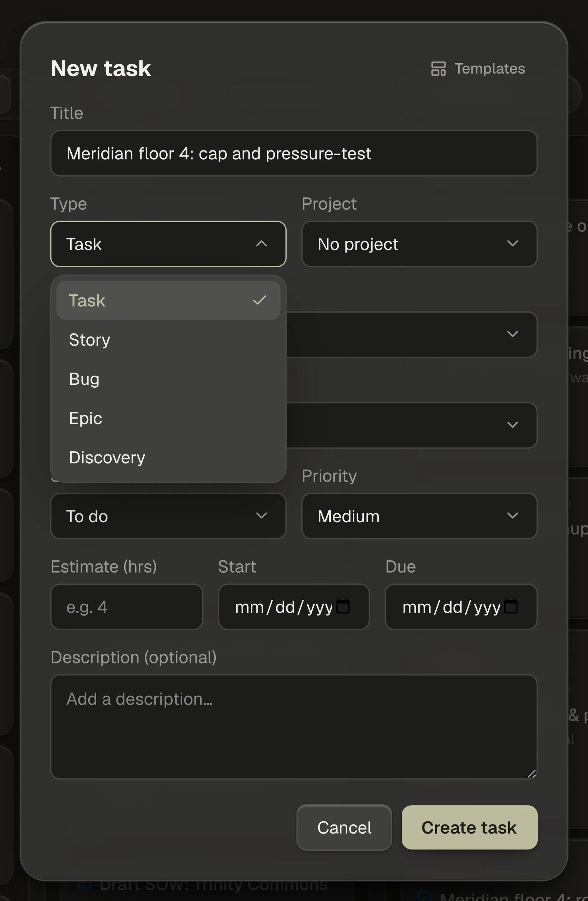Open the Status dropdown showing To do
This screenshot has width=588, height=901.
pyautogui.click(x=168, y=516)
